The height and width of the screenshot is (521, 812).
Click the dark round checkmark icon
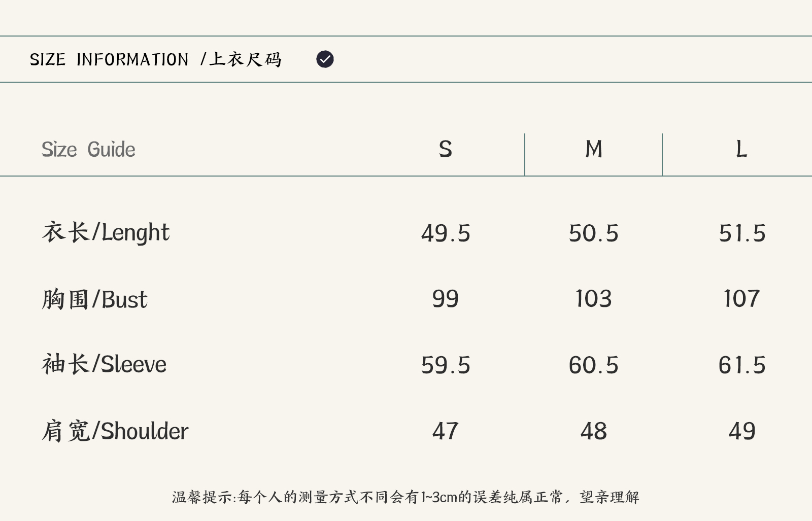325,59
